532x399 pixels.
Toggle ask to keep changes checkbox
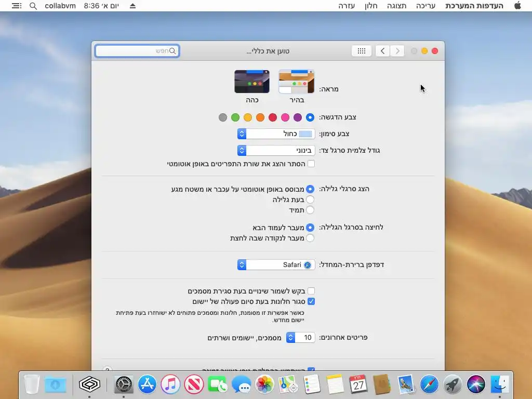point(311,291)
